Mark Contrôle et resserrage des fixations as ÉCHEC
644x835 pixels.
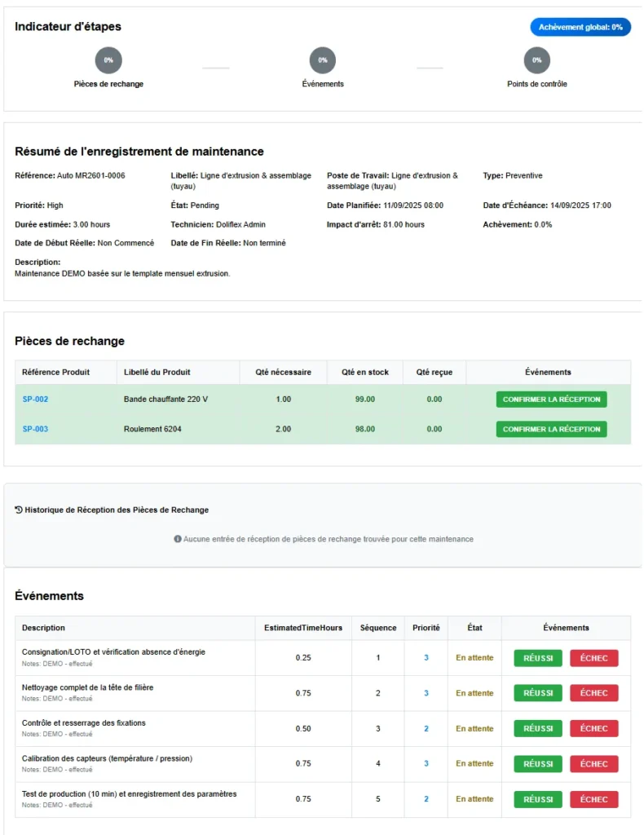click(594, 728)
